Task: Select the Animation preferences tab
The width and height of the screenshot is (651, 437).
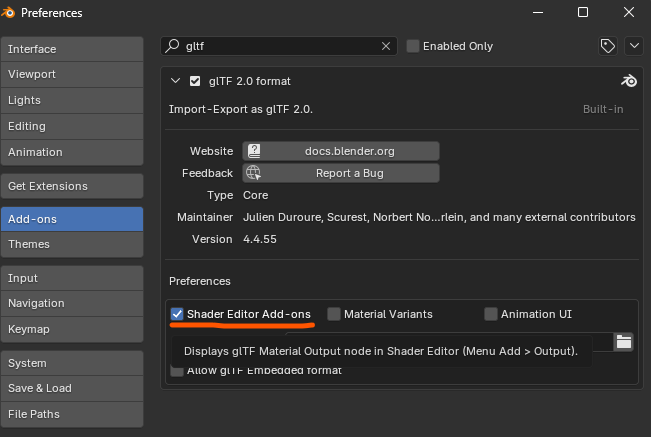Action: 72,152
